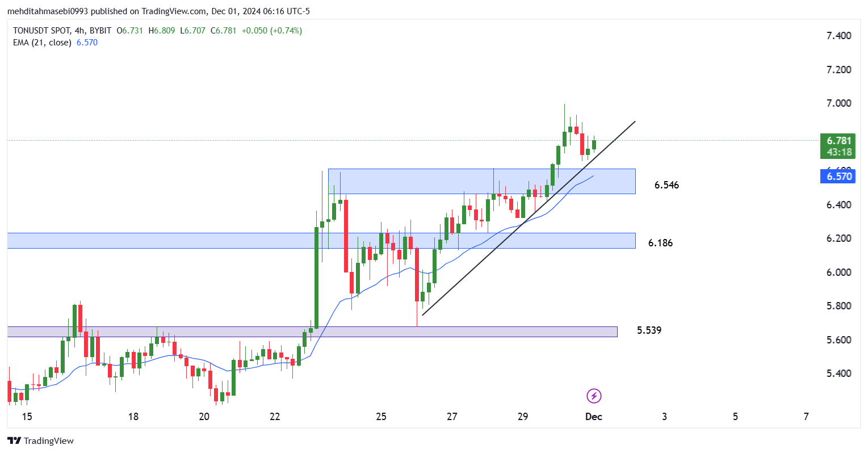Screen dimensions: 868x453
Task: Click the 6.400 price axis label
Action: 838,205
